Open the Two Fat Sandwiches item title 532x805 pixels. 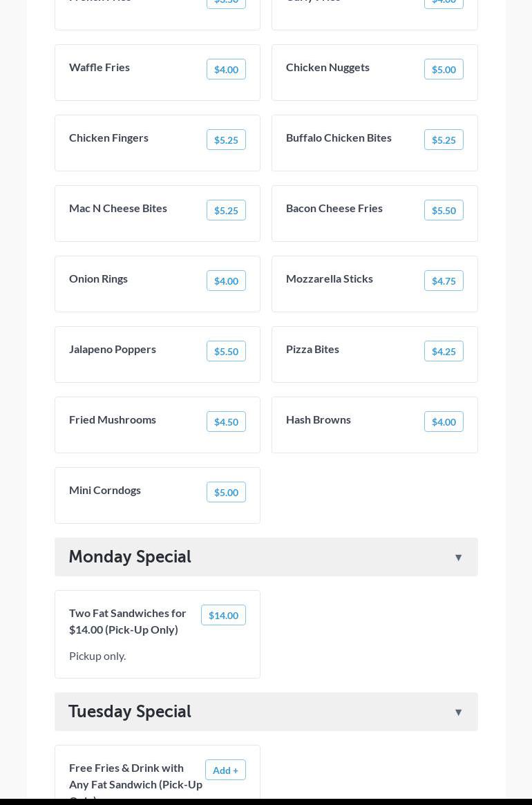pyautogui.click(x=128, y=621)
